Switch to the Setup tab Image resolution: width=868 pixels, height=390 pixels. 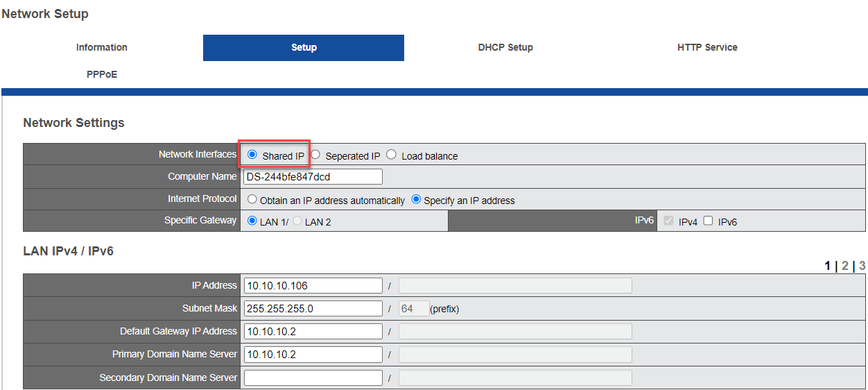(x=304, y=48)
